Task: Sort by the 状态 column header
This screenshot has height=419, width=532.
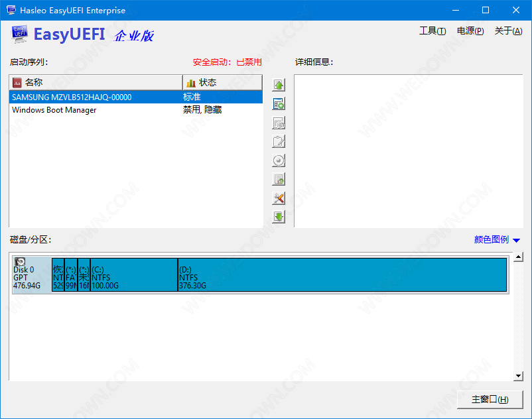Action: coord(223,82)
